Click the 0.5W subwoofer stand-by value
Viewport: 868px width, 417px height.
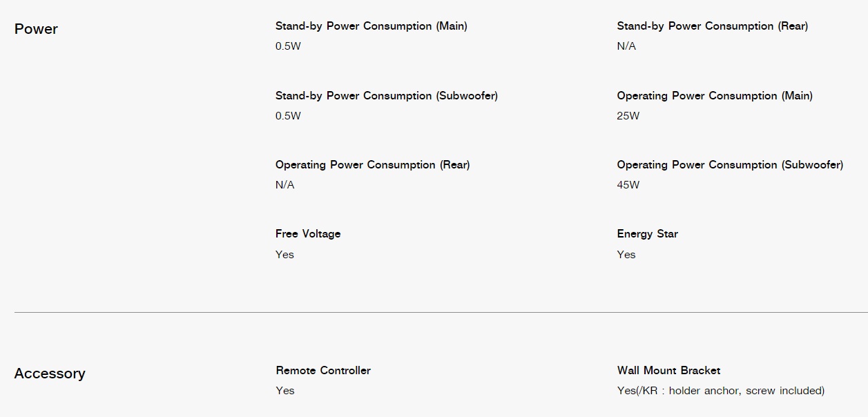tap(288, 116)
